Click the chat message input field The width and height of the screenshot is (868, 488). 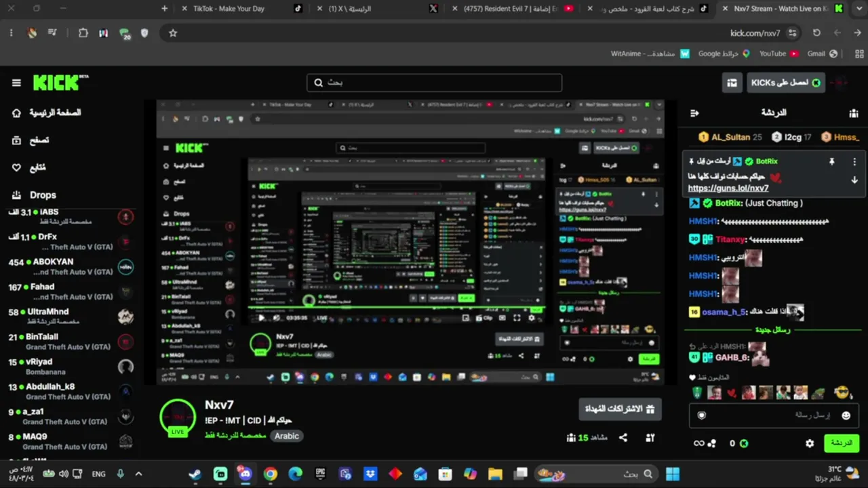[774, 415]
